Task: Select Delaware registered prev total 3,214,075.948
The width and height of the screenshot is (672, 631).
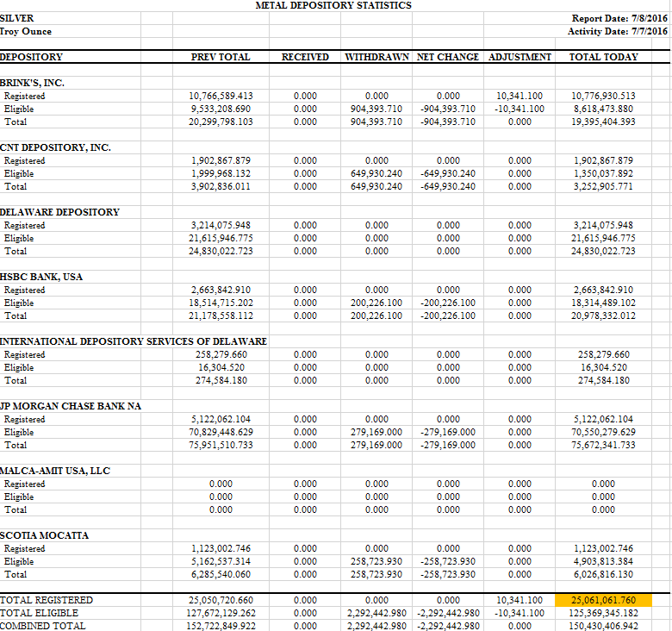Action: [221, 225]
